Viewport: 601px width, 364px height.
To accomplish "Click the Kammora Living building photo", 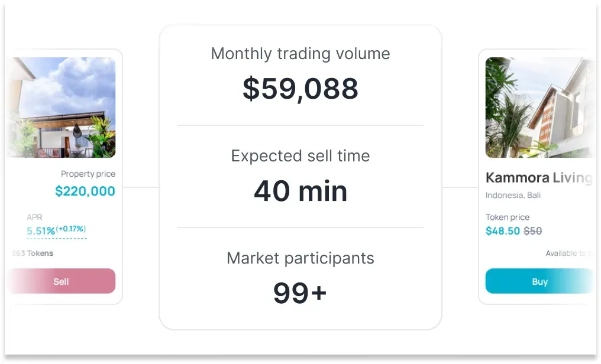I will [x=539, y=108].
